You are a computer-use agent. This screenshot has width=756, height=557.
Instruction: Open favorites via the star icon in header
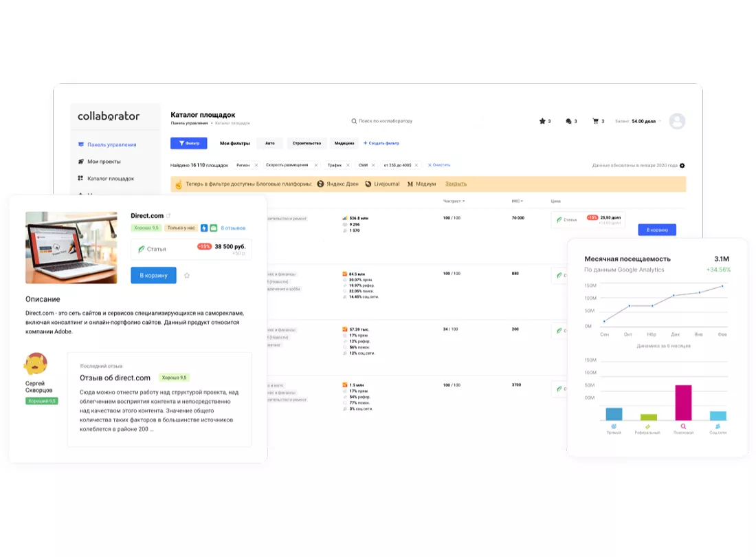pos(543,121)
